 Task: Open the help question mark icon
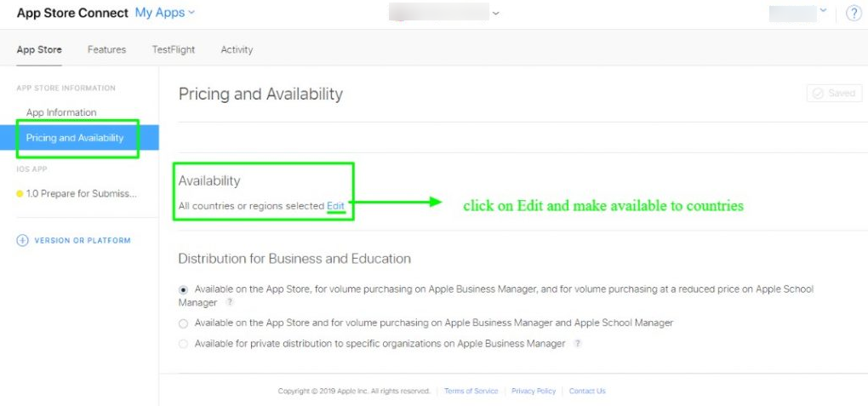(x=853, y=13)
